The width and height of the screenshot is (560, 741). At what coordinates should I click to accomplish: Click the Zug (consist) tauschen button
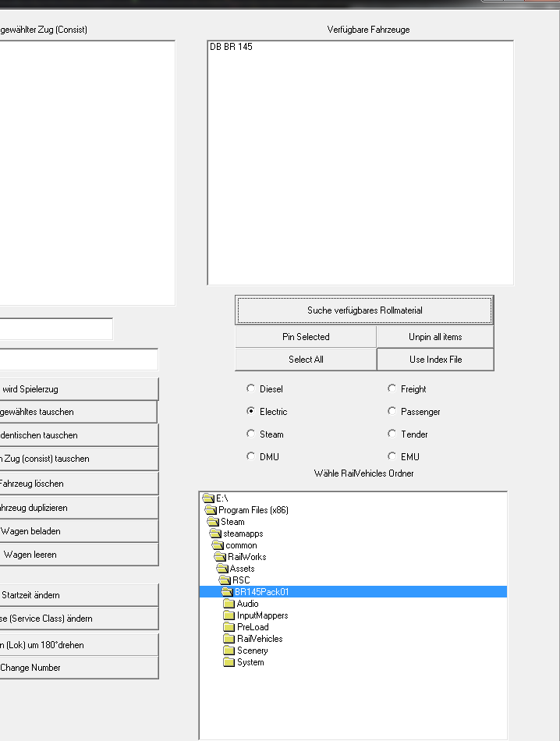tap(79, 459)
